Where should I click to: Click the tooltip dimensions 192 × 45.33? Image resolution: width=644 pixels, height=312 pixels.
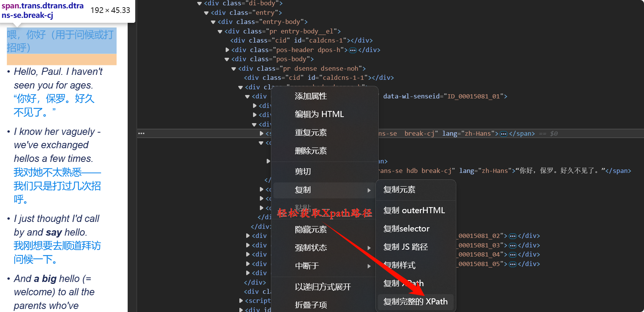[x=110, y=10]
